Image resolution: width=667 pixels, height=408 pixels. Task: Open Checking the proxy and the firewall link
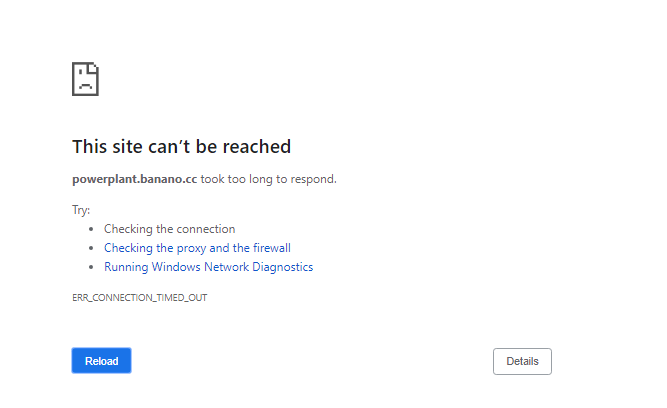[x=197, y=248]
